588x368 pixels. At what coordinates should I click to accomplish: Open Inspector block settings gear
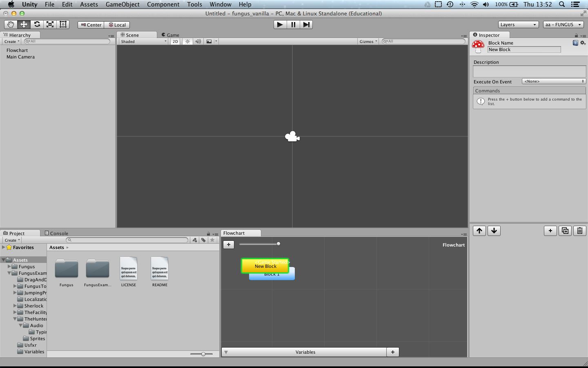583,43
